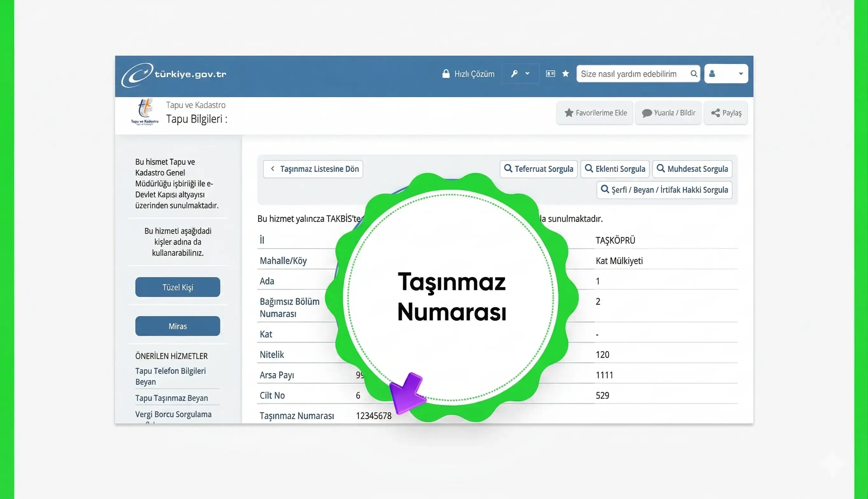Open the user account icon
This screenshot has width=868, height=499.
tap(712, 74)
